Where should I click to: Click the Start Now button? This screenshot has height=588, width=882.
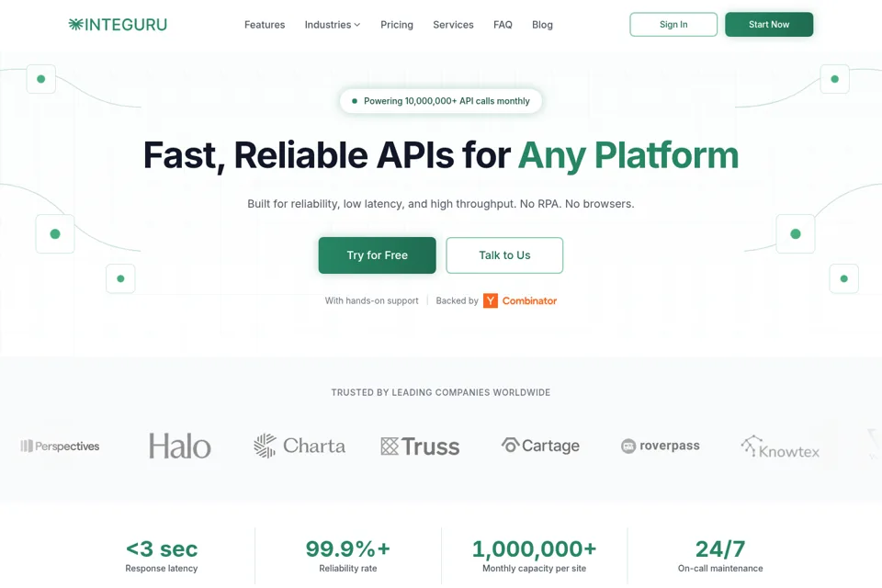click(x=769, y=25)
